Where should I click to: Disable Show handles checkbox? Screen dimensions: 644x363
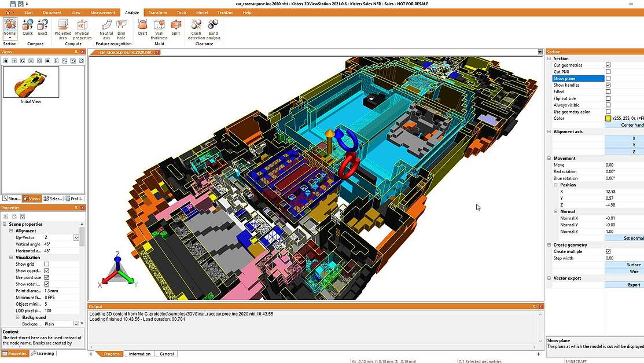[x=608, y=85]
